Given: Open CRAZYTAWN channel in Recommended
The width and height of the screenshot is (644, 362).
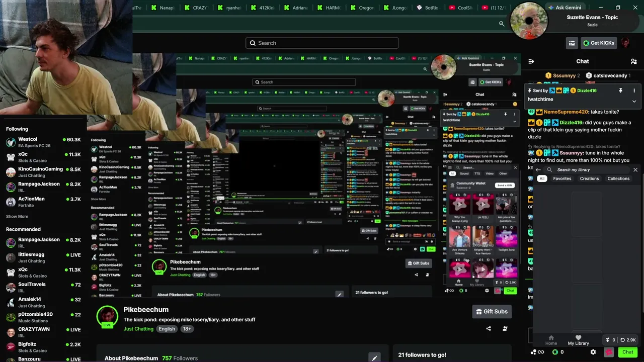Looking at the screenshot, I should point(44,332).
